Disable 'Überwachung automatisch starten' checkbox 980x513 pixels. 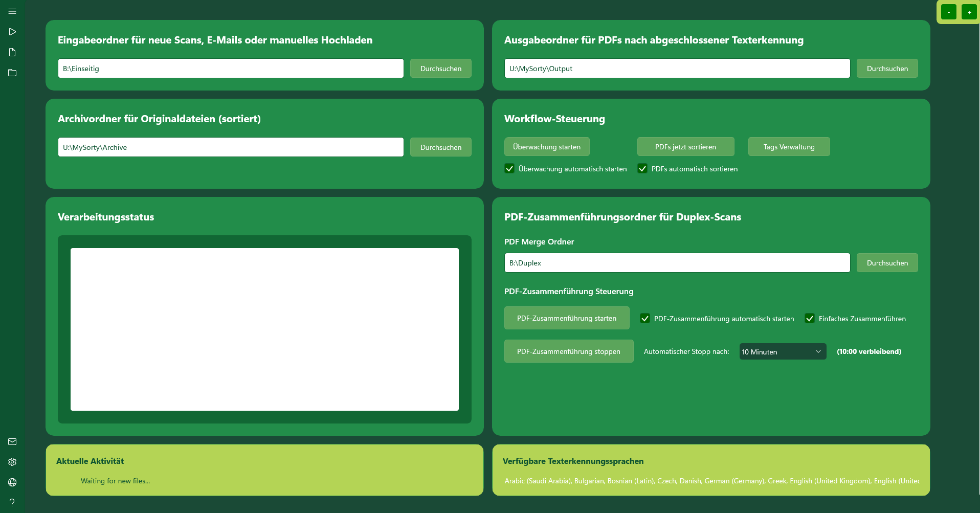point(509,169)
